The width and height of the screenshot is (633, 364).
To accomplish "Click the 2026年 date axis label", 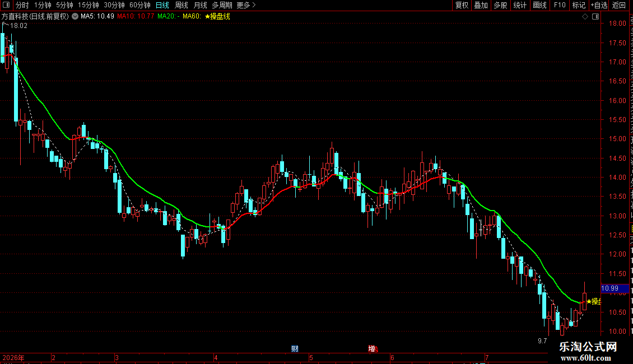I will (13, 357).
